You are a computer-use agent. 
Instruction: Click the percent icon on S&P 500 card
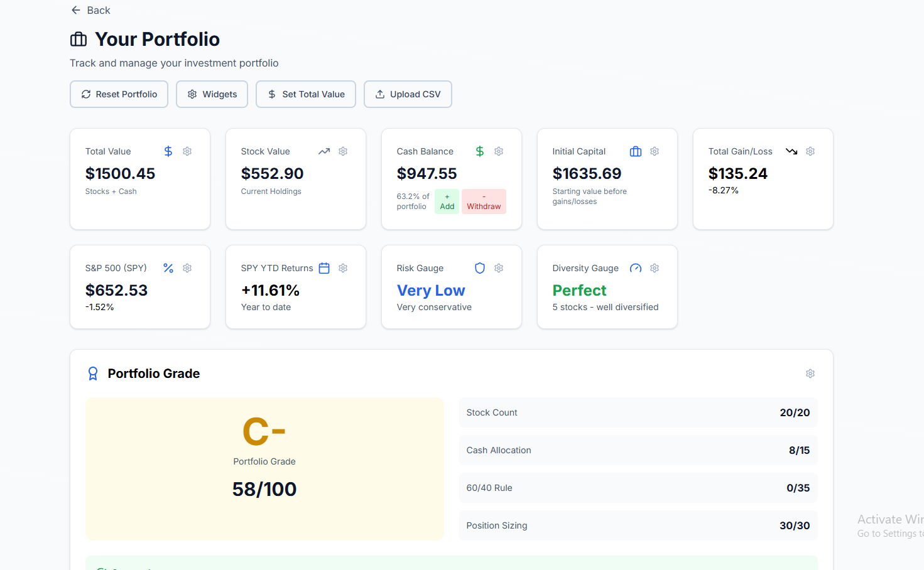[x=168, y=268]
